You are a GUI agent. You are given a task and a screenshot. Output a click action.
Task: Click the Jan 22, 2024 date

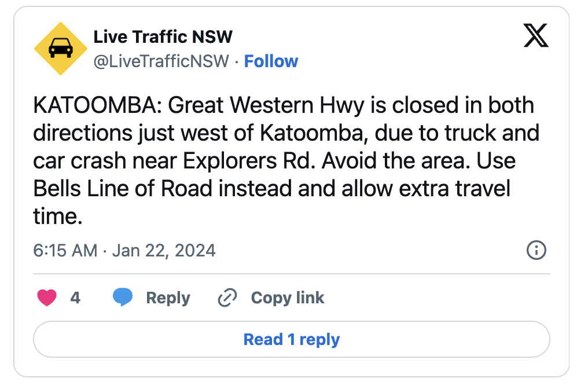pyautogui.click(x=164, y=251)
